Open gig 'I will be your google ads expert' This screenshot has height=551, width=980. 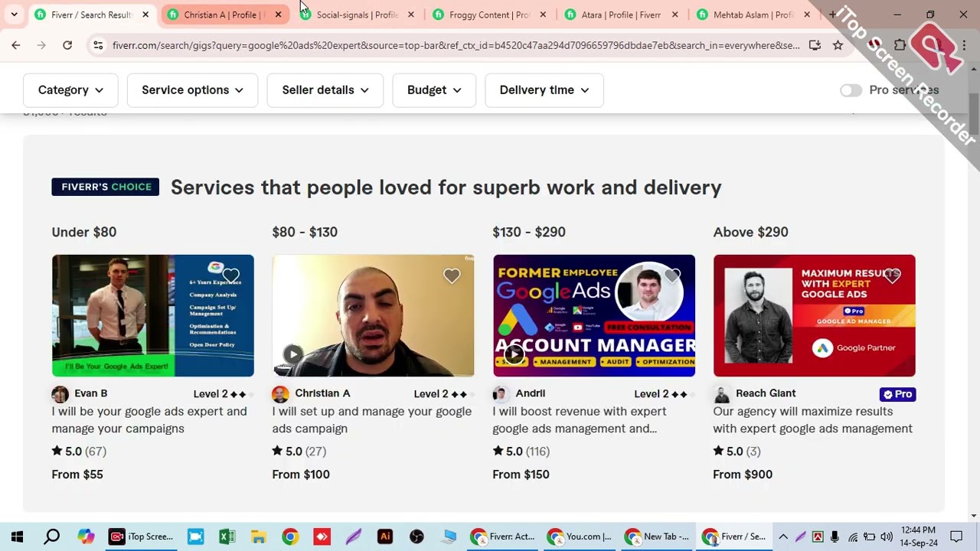149,420
